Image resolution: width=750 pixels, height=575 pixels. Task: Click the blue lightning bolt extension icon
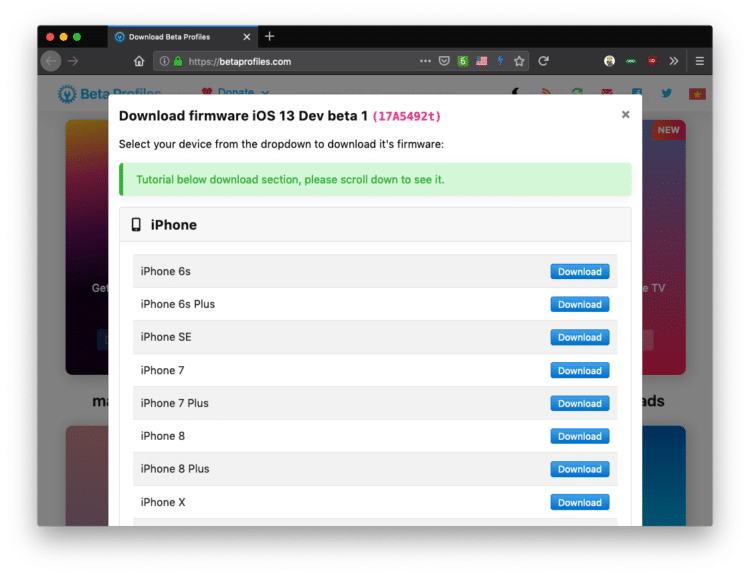[500, 61]
